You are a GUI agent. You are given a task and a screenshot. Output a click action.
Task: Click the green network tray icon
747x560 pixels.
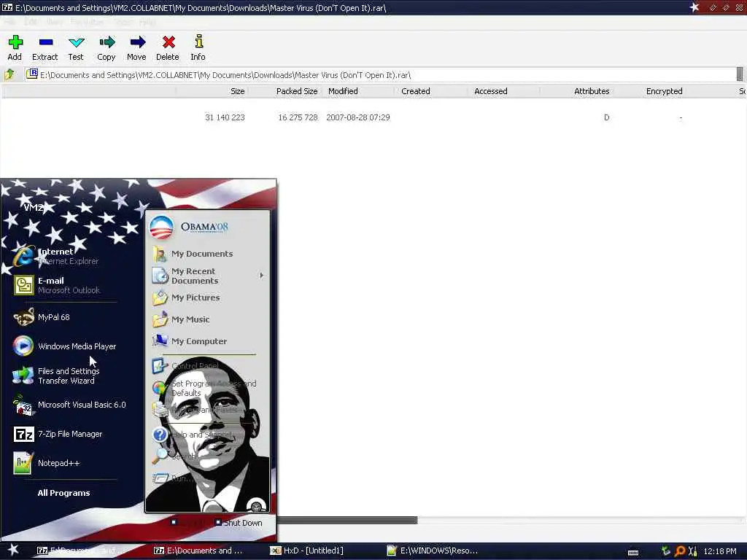pyautogui.click(x=665, y=551)
